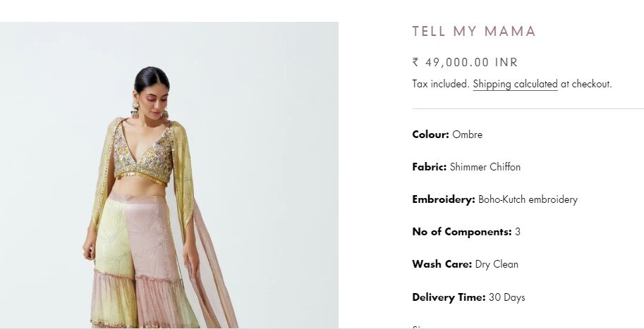The height and width of the screenshot is (329, 644).
Task: Click the Wash Care label
Action: click(442, 264)
